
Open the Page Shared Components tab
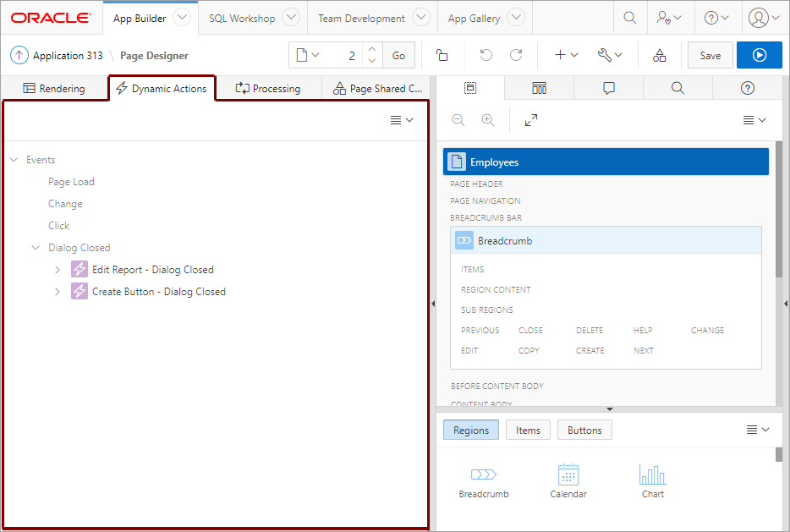377,88
